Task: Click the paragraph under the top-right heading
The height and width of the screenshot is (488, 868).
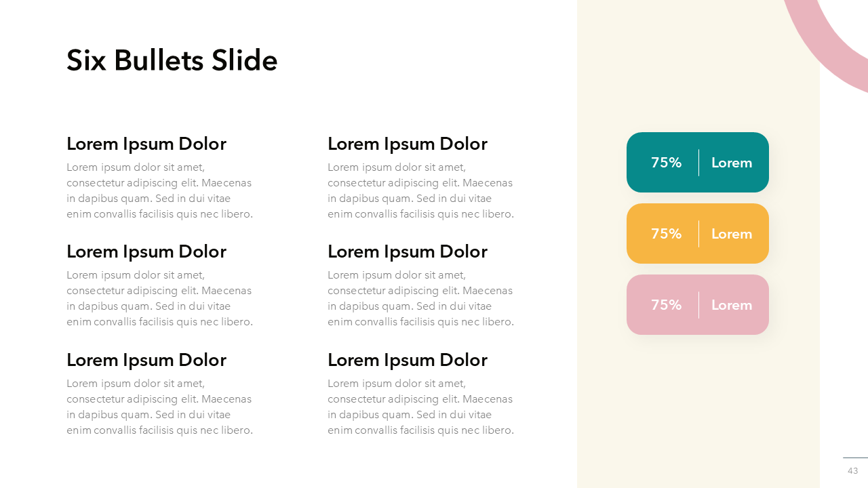Action: pyautogui.click(x=420, y=190)
